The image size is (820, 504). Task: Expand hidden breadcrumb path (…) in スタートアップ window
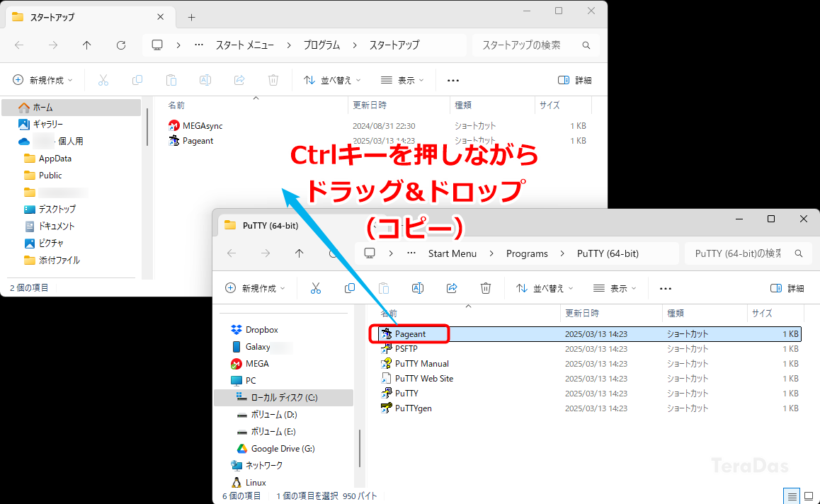(199, 45)
